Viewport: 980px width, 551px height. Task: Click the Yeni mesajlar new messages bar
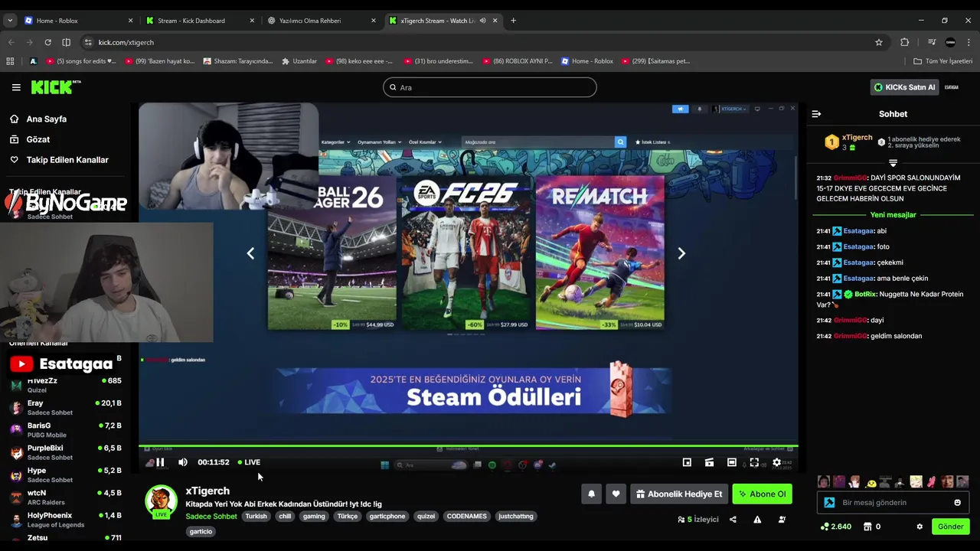point(893,215)
